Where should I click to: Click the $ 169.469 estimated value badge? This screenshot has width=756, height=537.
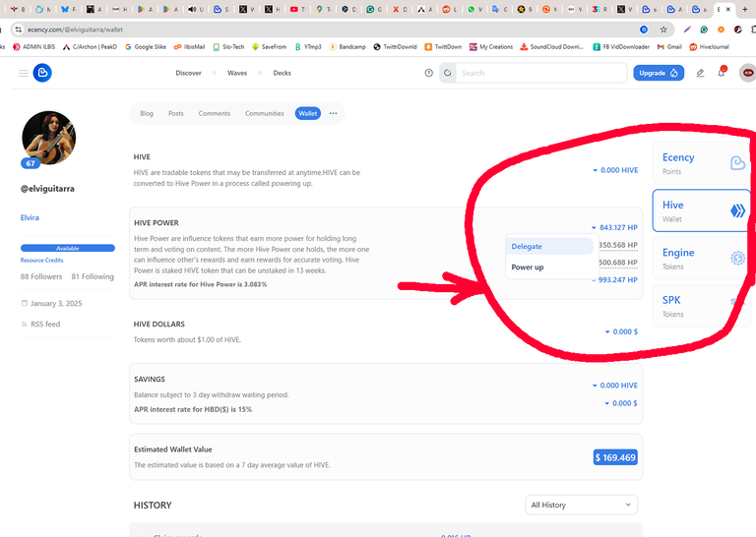615,457
